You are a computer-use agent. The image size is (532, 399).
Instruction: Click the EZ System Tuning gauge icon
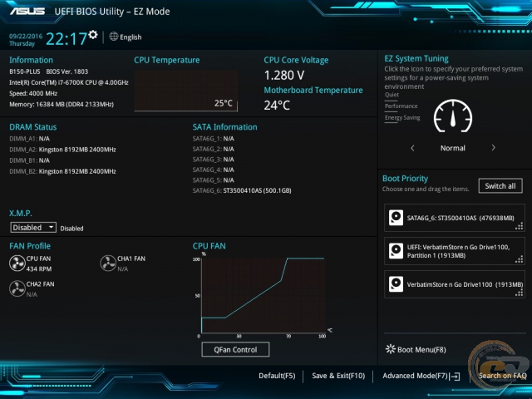[x=453, y=116]
